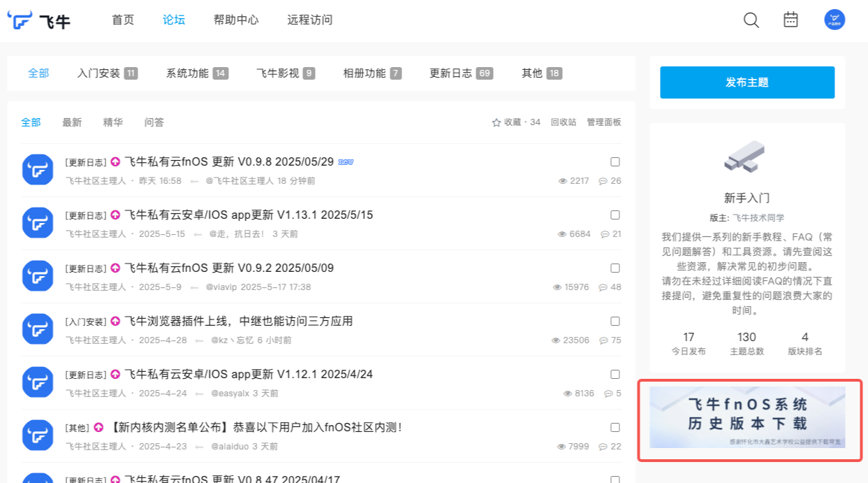The height and width of the screenshot is (483, 868).
Task: Check the box for app V1.12.1 post
Action: [x=615, y=375]
